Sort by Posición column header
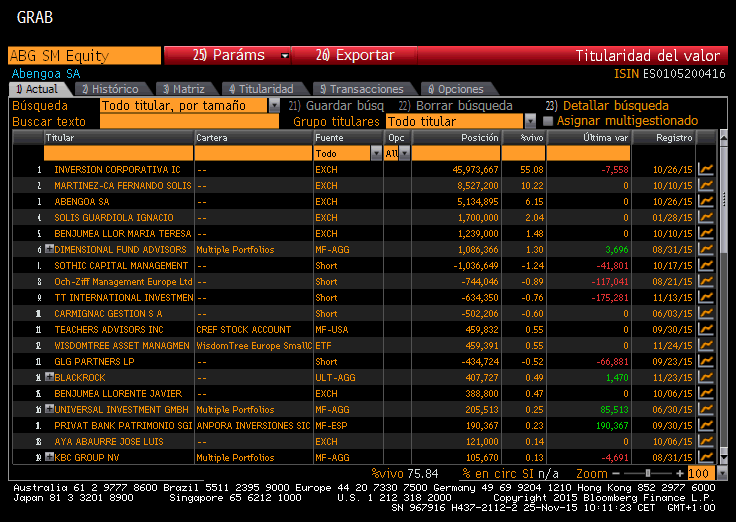The image size is (736, 522). coord(456,138)
